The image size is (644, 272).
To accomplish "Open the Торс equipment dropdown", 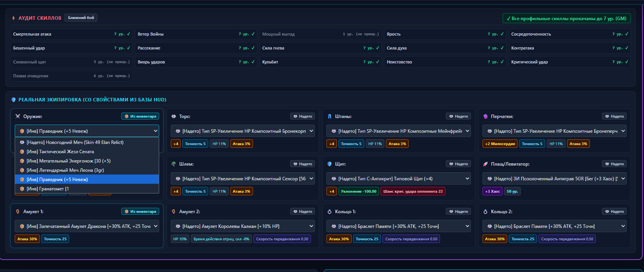I will coord(243,131).
